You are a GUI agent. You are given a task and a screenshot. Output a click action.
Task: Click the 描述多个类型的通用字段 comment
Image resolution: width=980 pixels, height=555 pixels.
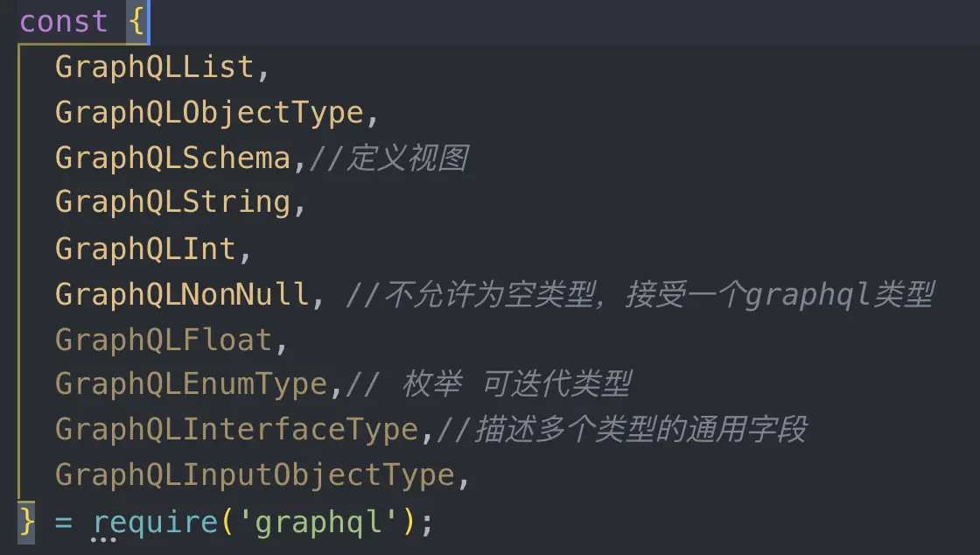click(x=630, y=431)
